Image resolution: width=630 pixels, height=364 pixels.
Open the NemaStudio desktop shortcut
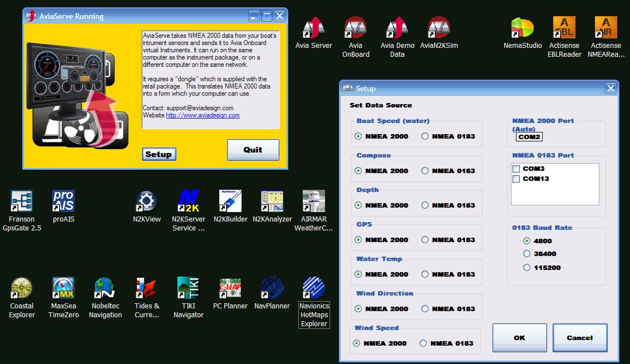(x=523, y=33)
